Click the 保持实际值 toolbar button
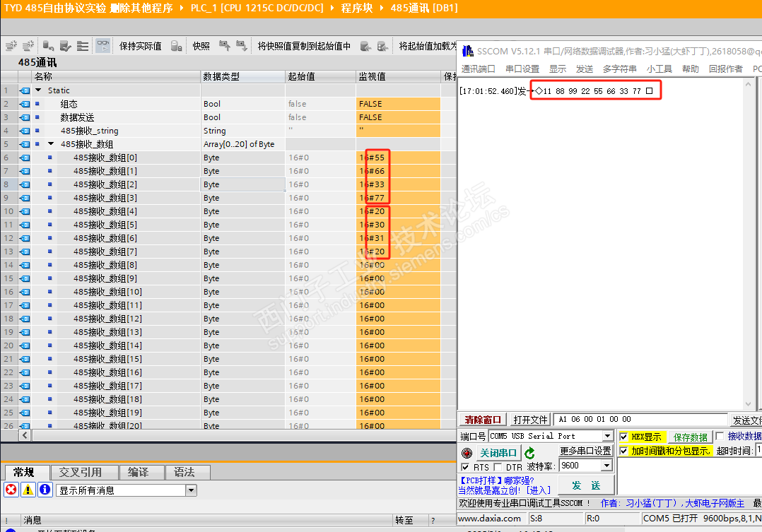 point(141,46)
